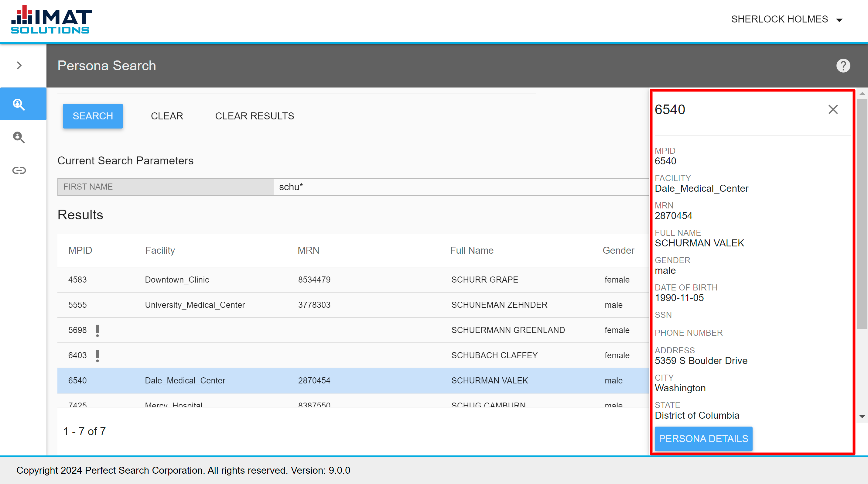Screen dimensions: 868x484
Task: Click MRN 8534479 cell
Action: [314, 280]
